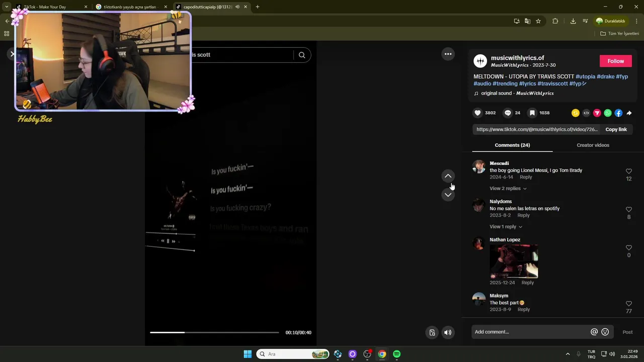Like the video using the heart icon
This screenshot has height=362, width=644.
coord(478,113)
